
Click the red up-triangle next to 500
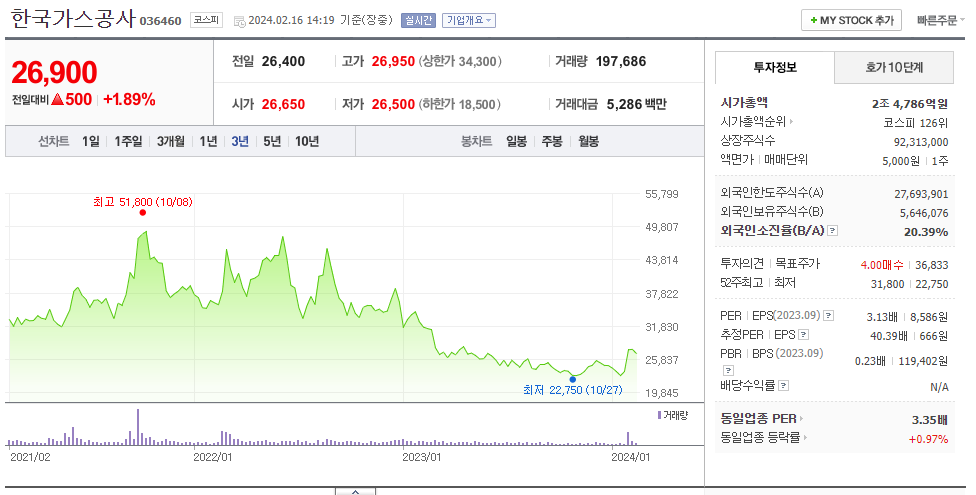tap(57, 99)
